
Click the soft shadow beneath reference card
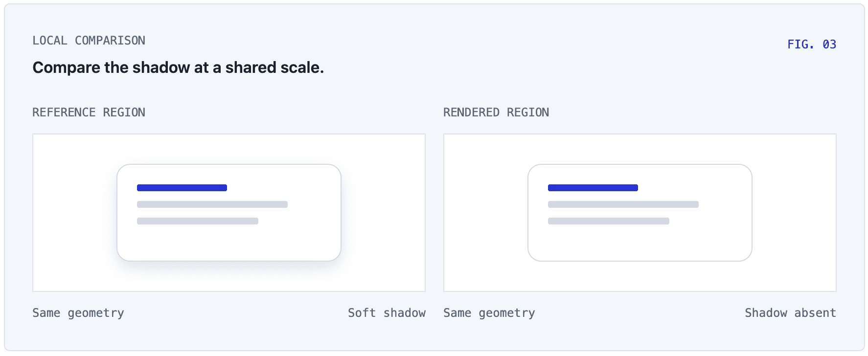pyautogui.click(x=229, y=267)
